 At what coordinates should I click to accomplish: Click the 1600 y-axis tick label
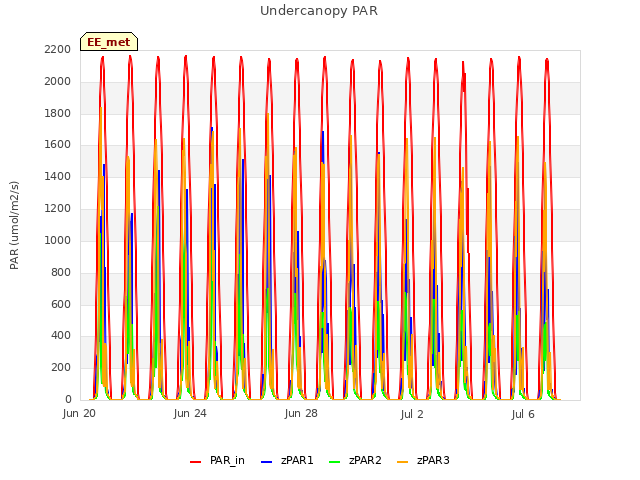(58, 145)
